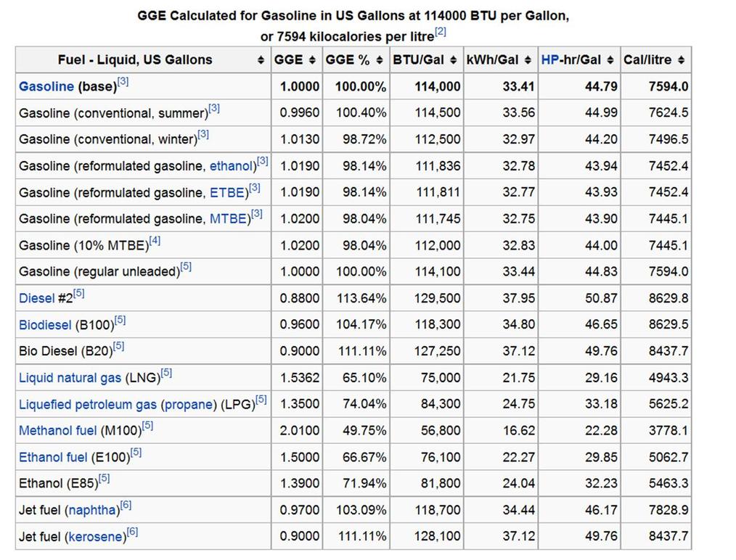Follow the MTBE link
The width and height of the screenshot is (736, 560).
(x=228, y=219)
